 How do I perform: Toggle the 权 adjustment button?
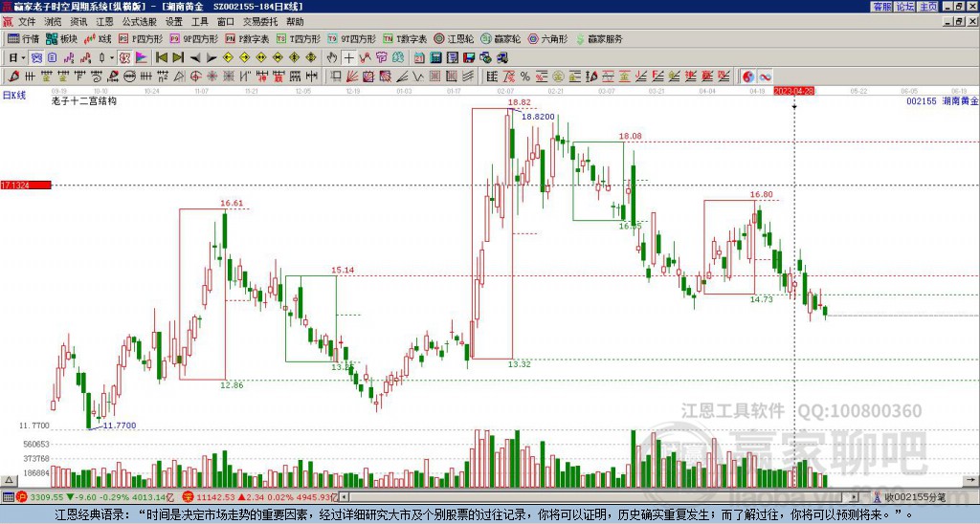[124, 58]
